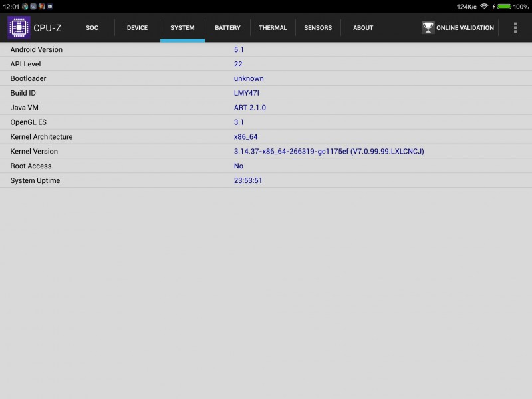This screenshot has height=399, width=532.
Task: Select the System Uptime label
Action: pos(35,180)
